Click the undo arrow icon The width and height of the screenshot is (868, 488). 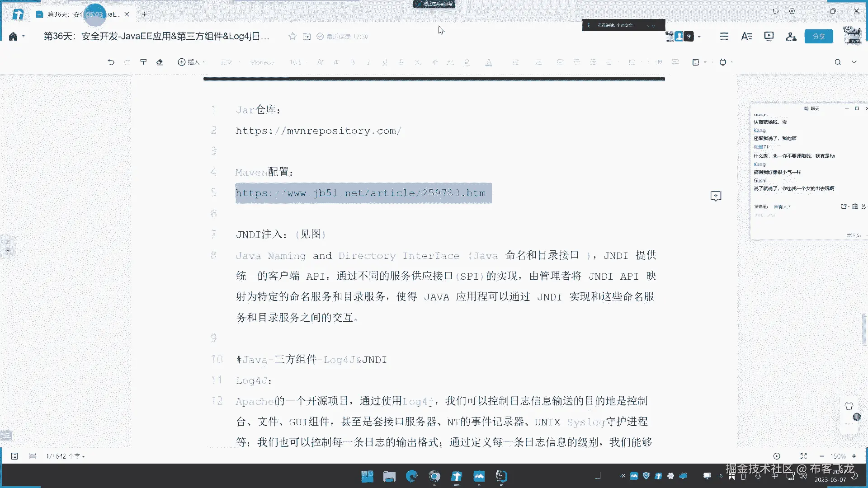point(111,62)
